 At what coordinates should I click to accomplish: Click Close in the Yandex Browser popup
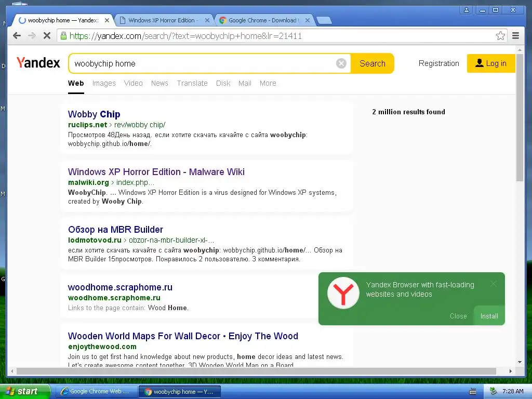click(458, 316)
